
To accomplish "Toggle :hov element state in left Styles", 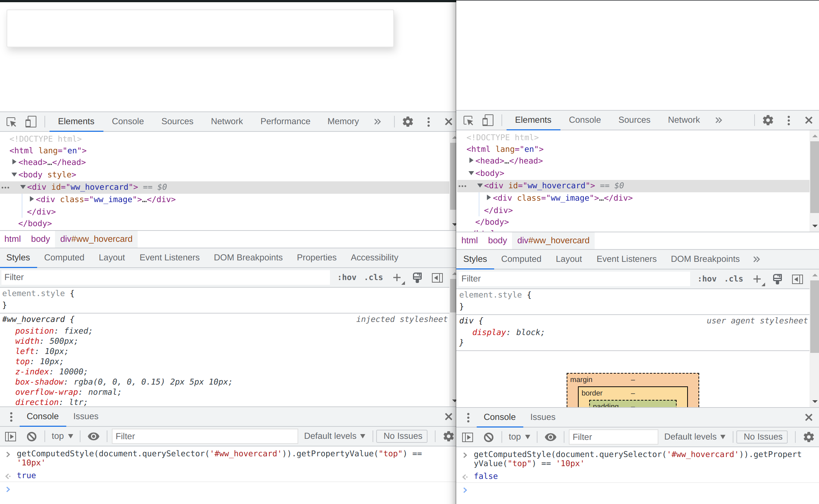I will pyautogui.click(x=347, y=277).
